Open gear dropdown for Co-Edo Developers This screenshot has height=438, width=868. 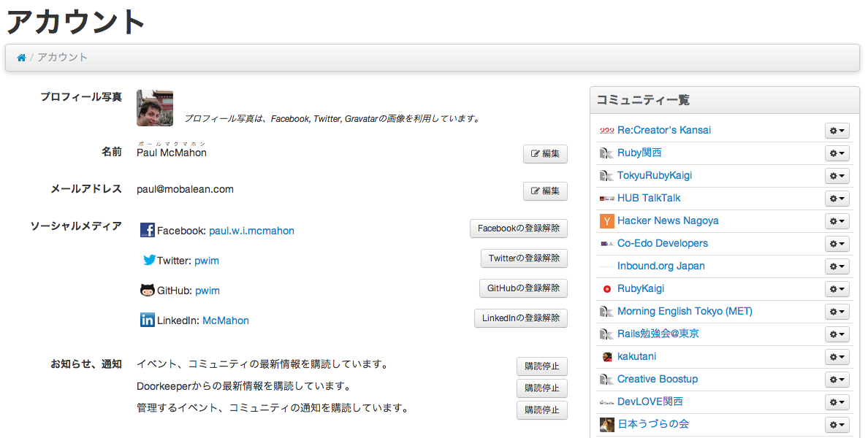pyautogui.click(x=837, y=244)
